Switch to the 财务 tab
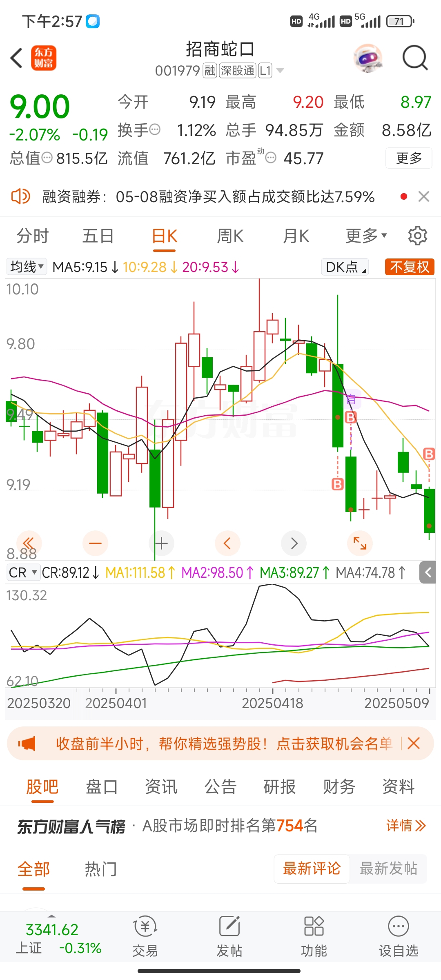Screen dimensions: 441x980 coord(339,787)
